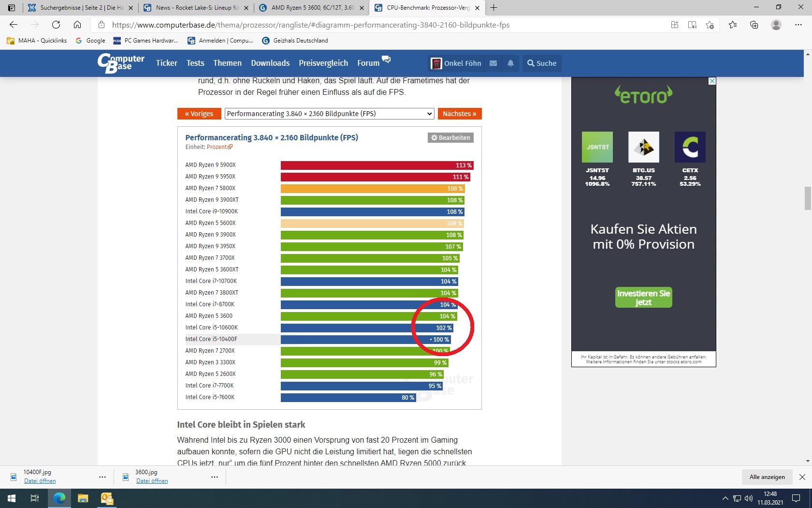Click ComputerBase logo
This screenshot has height=508, width=812.
121,63
